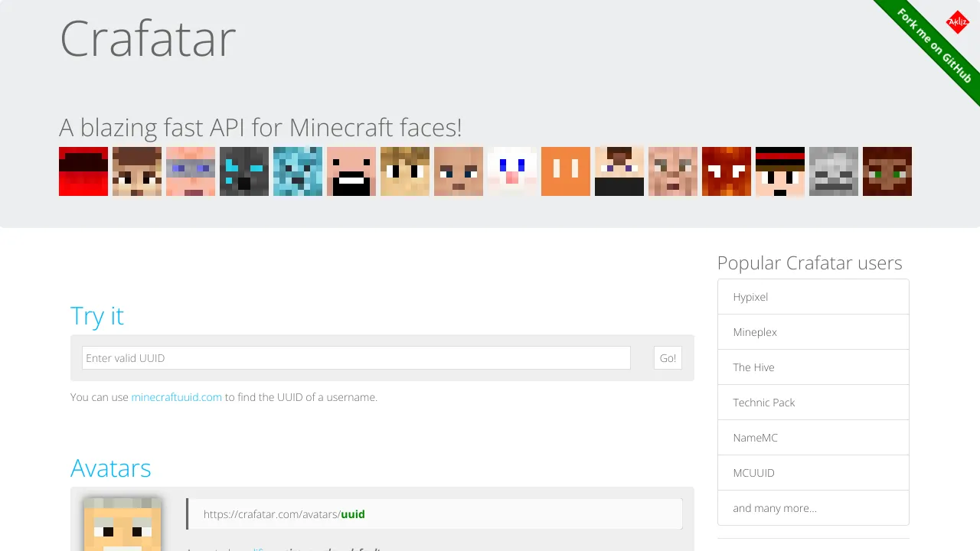The height and width of the screenshot is (551, 980).
Task: Click the blond-haired tan face avatar
Action: [x=405, y=171]
